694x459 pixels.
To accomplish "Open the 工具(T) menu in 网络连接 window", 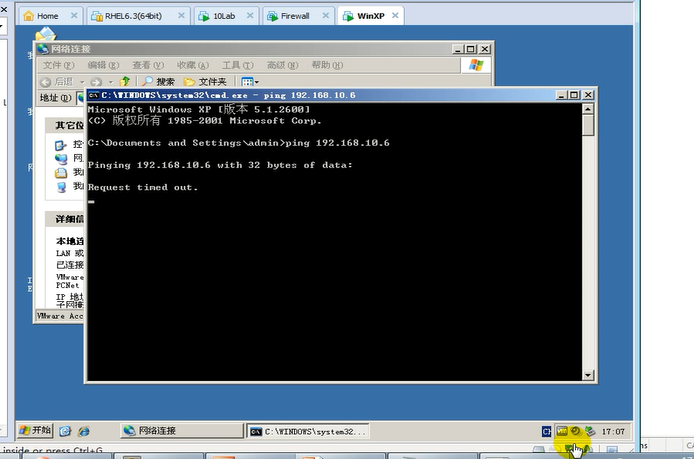I will click(x=238, y=65).
